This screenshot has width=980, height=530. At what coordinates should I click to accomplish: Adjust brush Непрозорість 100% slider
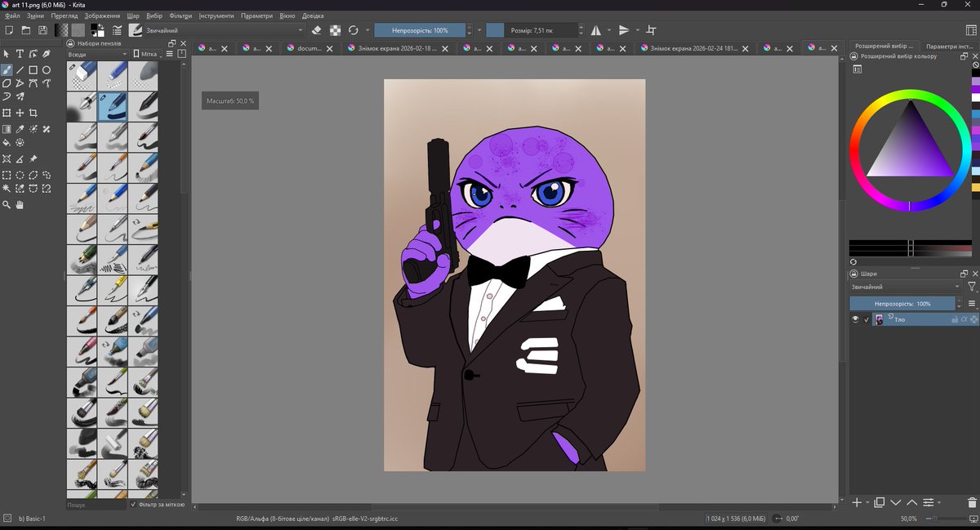(x=420, y=30)
